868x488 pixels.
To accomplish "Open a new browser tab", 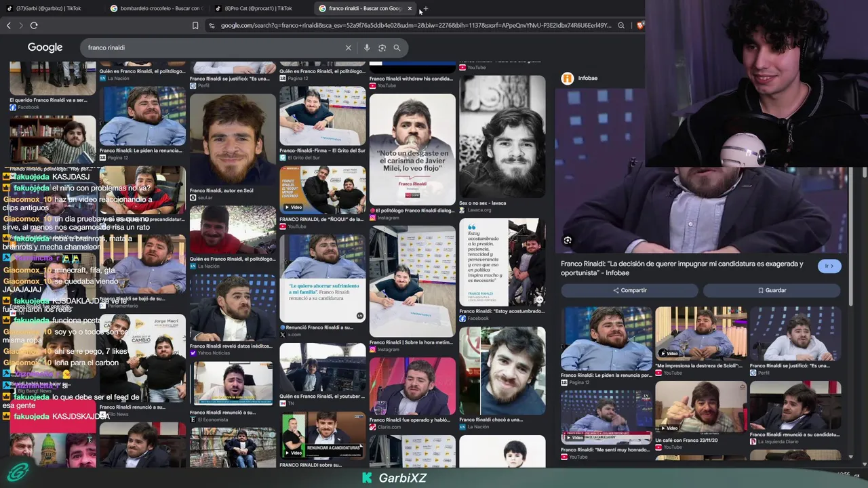I will (x=425, y=8).
